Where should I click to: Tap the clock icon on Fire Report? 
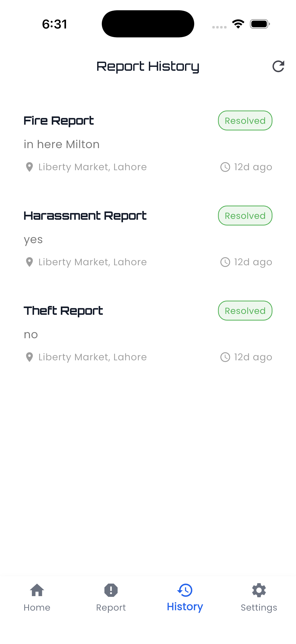click(225, 167)
